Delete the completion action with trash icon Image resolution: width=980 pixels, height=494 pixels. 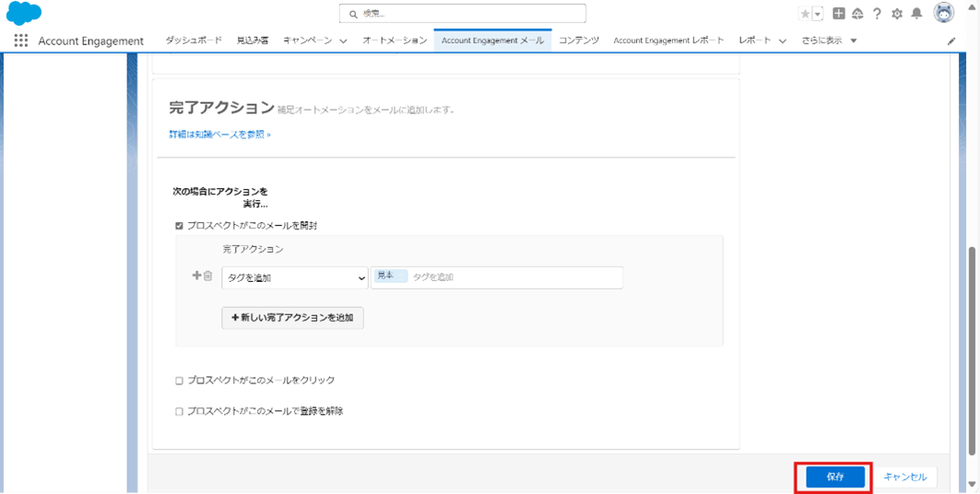pos(207,276)
